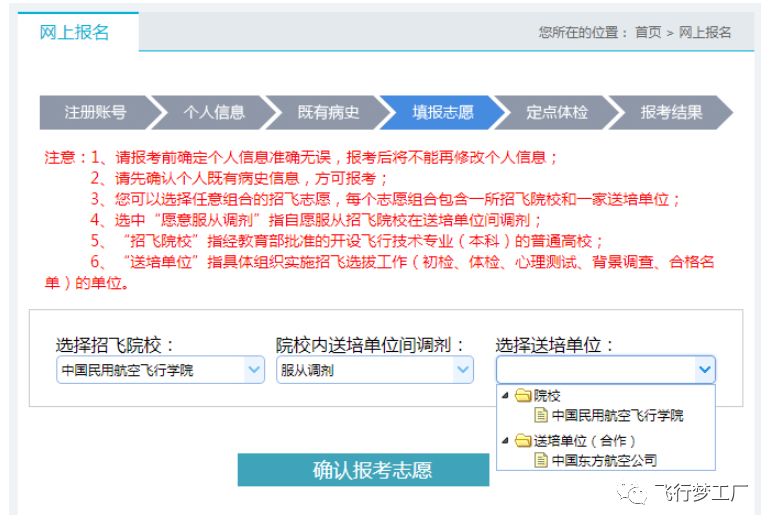Screen dimensions: 773x526
Task: Click document icon beside 中国东方航空公司
Action: coord(541,460)
